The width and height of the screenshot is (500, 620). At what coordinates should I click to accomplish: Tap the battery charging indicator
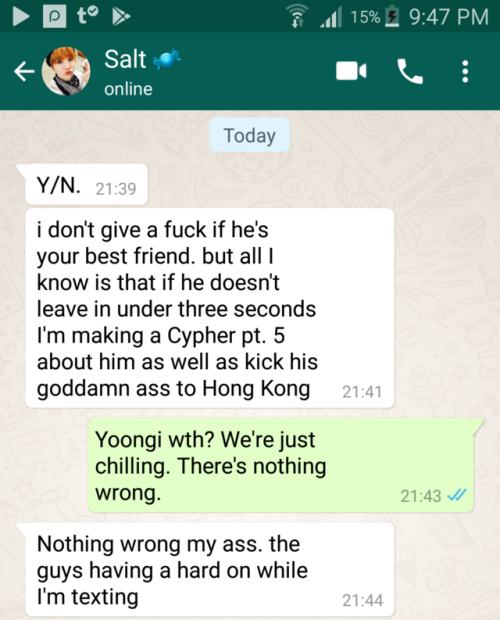[392, 17]
